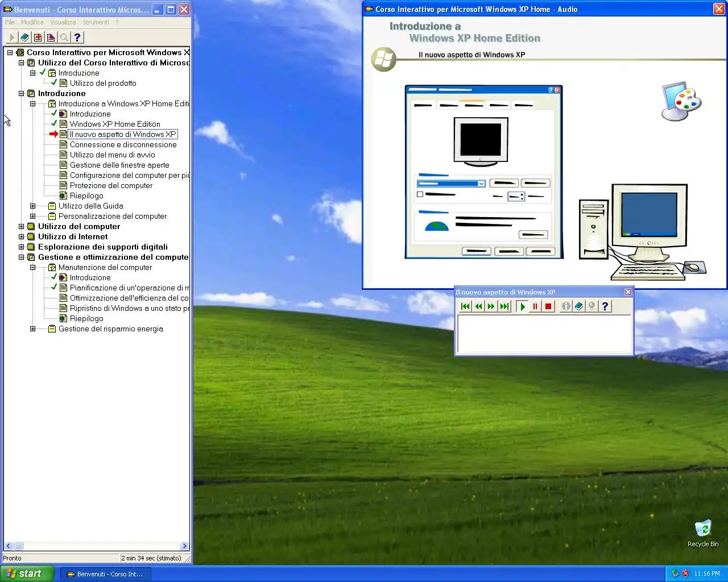Click the 'Pronto' status bar text
The height and width of the screenshot is (582, 728).
[x=12, y=558]
